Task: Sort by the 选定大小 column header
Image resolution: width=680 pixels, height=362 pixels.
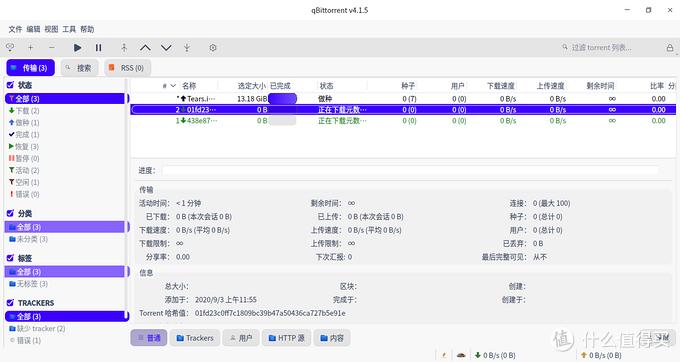Action: [x=251, y=86]
